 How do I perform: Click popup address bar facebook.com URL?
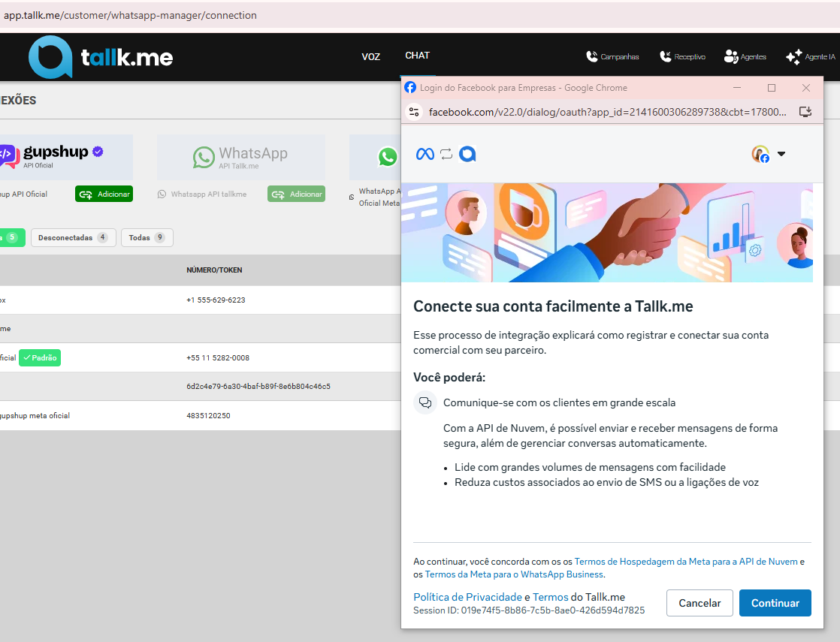(608, 112)
